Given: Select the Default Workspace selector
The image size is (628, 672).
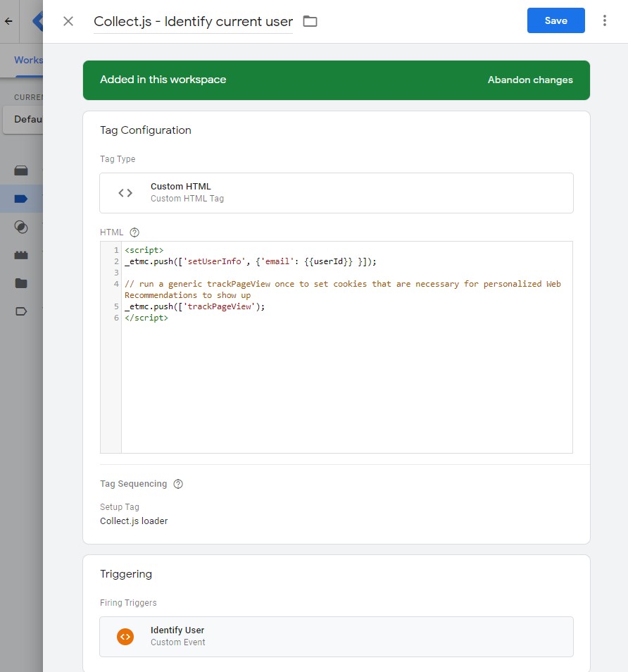Looking at the screenshot, I should [x=23, y=120].
